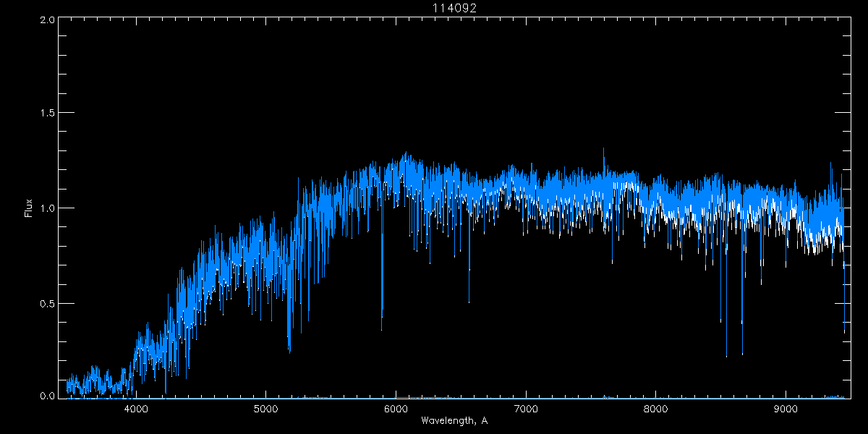Click the 8000 wavelength tick label
This screenshot has height=434, width=868.
tap(655, 407)
